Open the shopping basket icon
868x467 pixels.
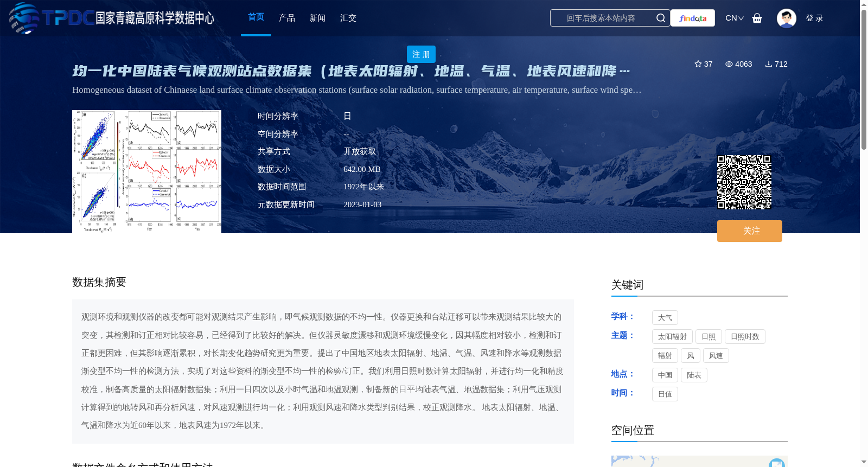[757, 18]
